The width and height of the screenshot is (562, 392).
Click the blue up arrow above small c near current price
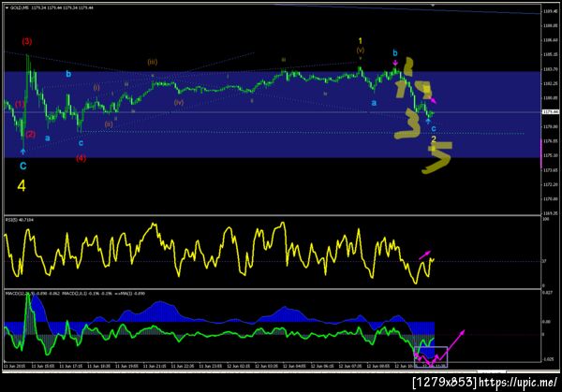pyautogui.click(x=428, y=122)
